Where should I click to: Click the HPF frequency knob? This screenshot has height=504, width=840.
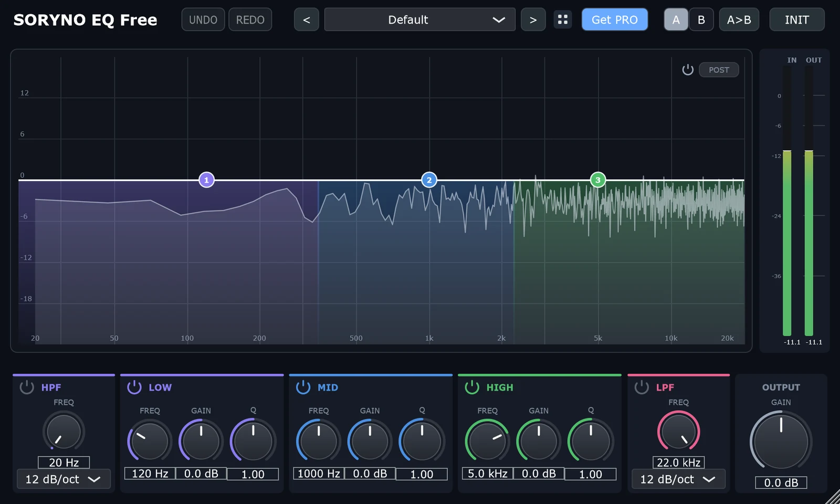click(64, 431)
